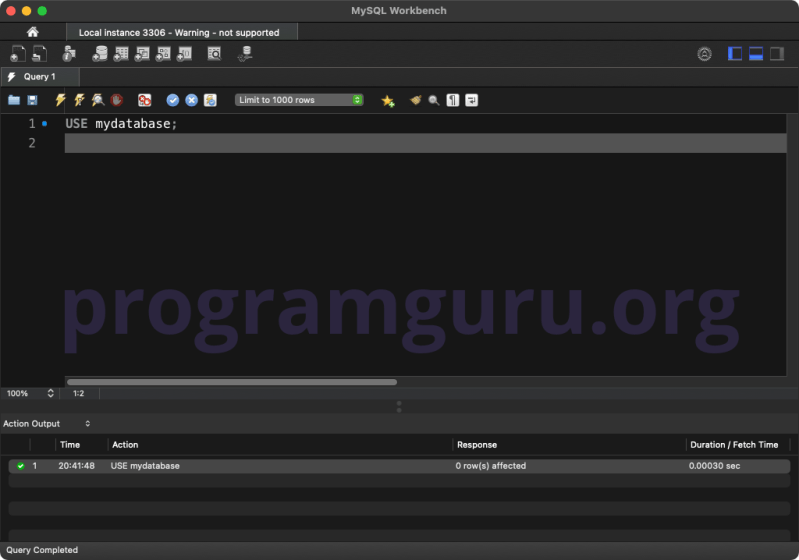Adjust the 100% zoom stepper
The height and width of the screenshot is (560, 799).
(50, 393)
